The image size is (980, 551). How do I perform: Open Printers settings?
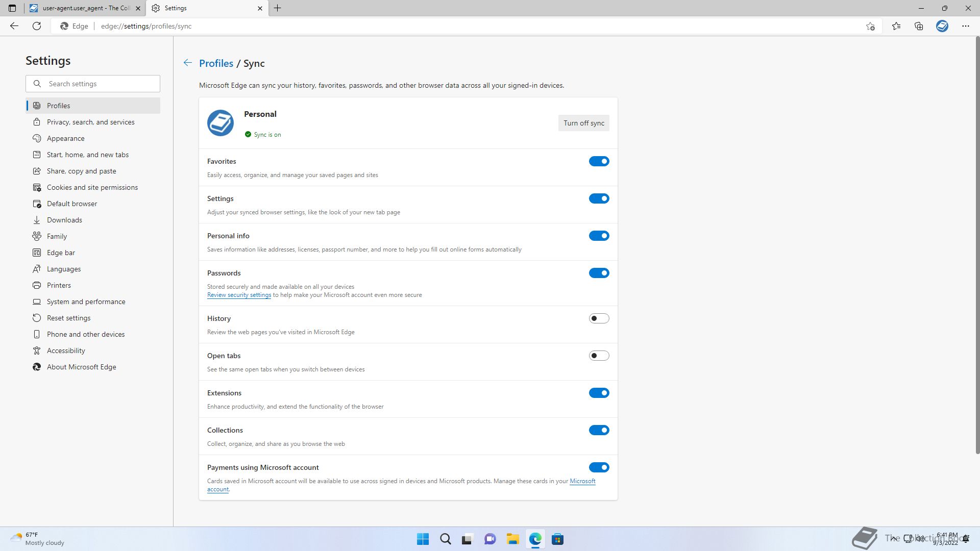[93, 285]
